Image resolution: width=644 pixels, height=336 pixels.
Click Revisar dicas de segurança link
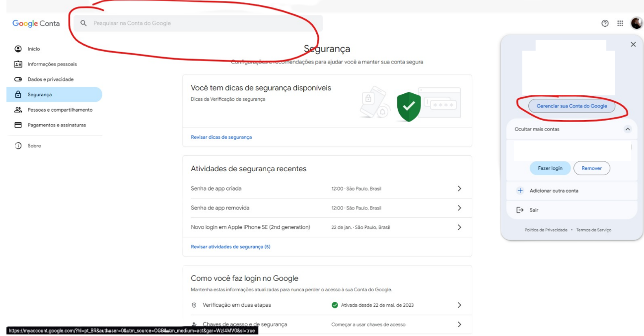pyautogui.click(x=221, y=137)
